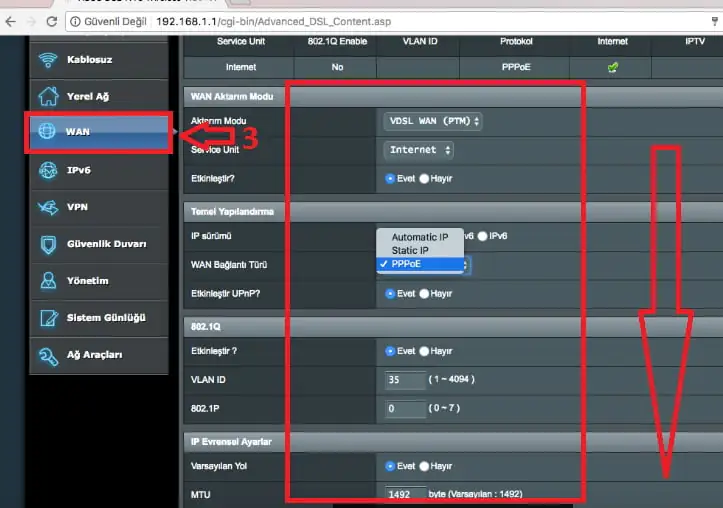Viewport: 723px width, 508px height.
Task: Click the No cell under 802.1Q Enable
Action: click(337, 67)
